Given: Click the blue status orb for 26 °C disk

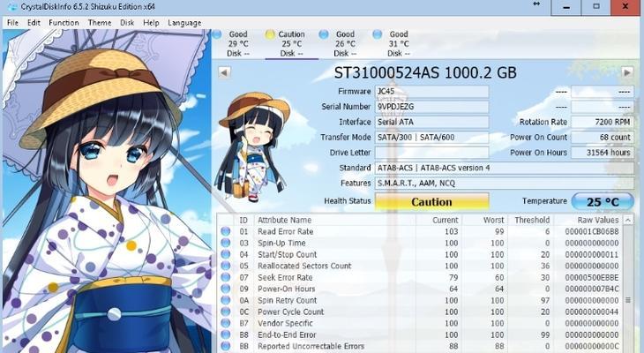Looking at the screenshot, I should tap(324, 34).
